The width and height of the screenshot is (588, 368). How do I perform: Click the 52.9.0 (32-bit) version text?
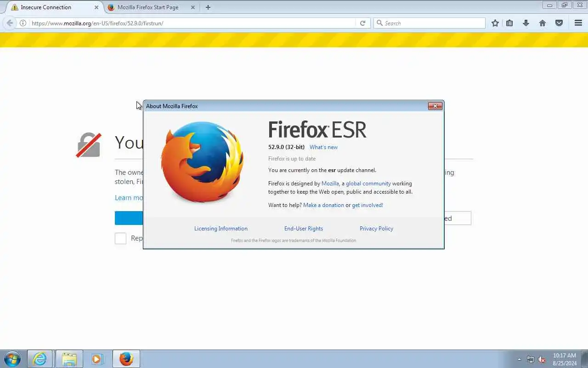pos(286,147)
